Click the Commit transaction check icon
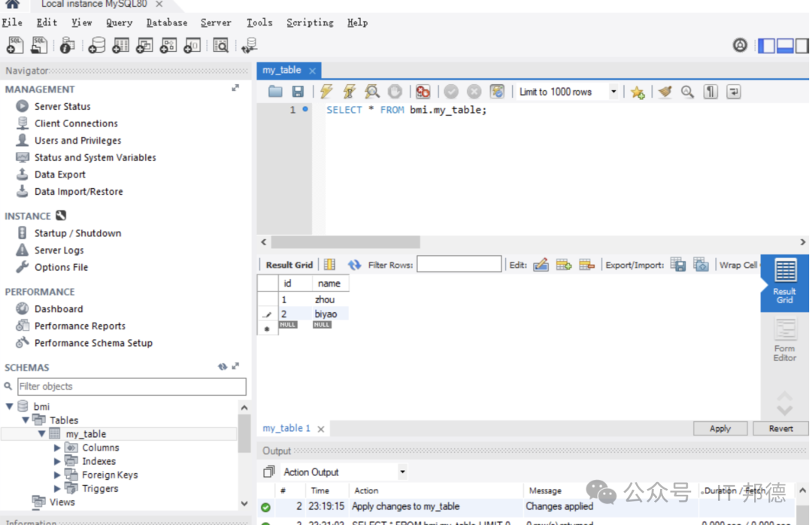Image resolution: width=812 pixels, height=525 pixels. click(451, 92)
